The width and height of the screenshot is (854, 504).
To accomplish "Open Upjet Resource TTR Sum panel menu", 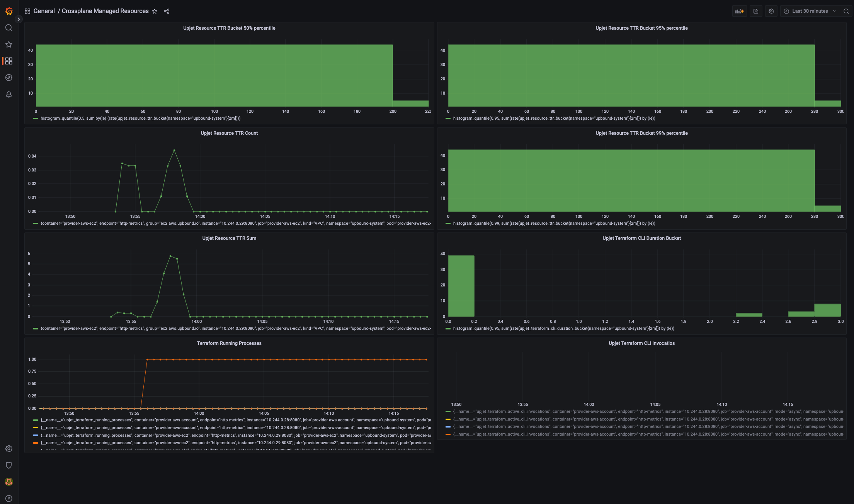I will coord(229,238).
